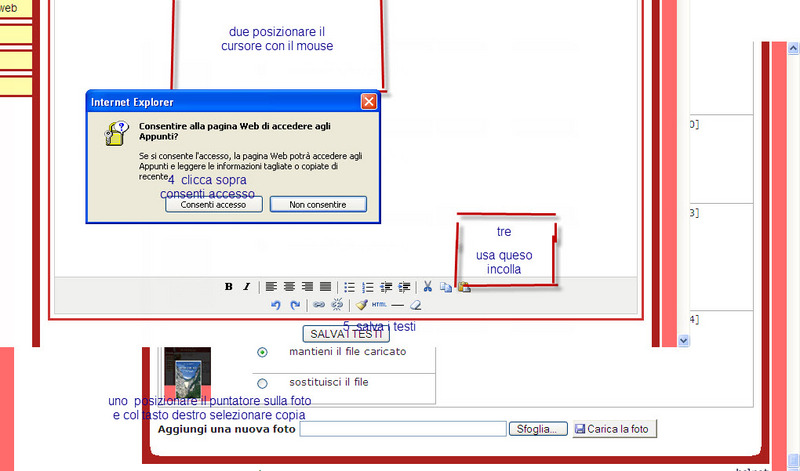Center align text in the editor
The image size is (800, 471).
288,287
